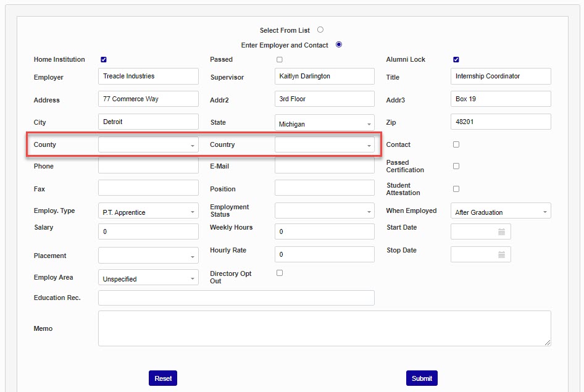Disable the Alumni Lock checkbox

456,60
